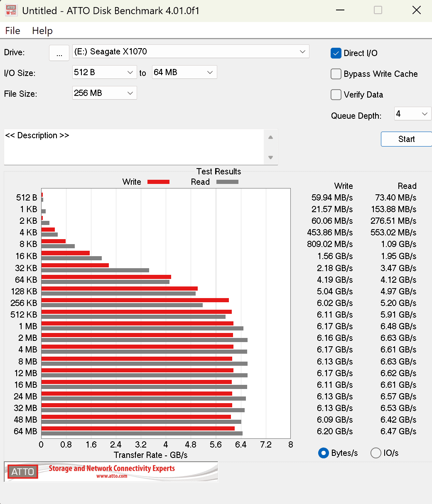Click the 512 B write value 59.94 MB/s

coord(332,198)
